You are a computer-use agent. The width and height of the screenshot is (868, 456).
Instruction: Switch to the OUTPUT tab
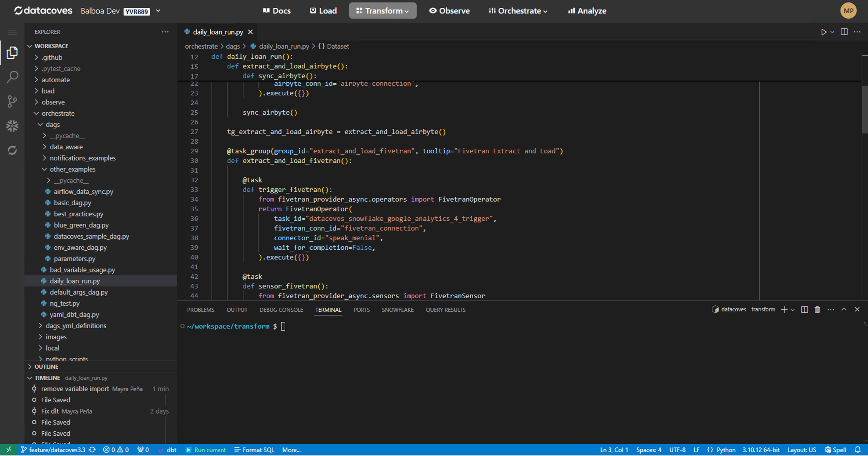click(237, 309)
